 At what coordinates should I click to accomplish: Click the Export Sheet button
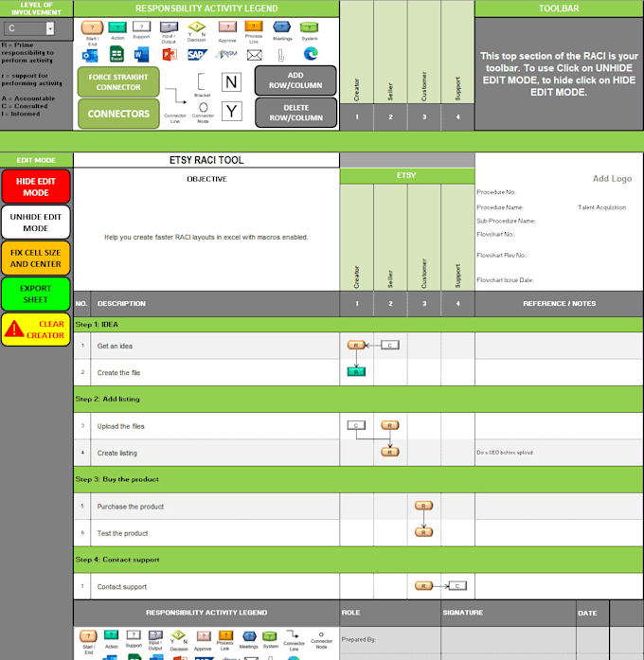point(36,294)
